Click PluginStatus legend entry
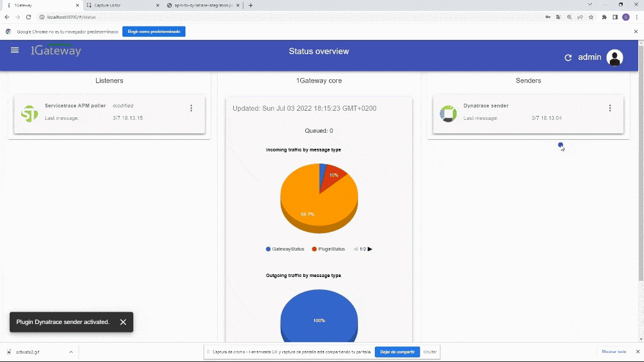The height and width of the screenshot is (362, 644). (x=328, y=249)
